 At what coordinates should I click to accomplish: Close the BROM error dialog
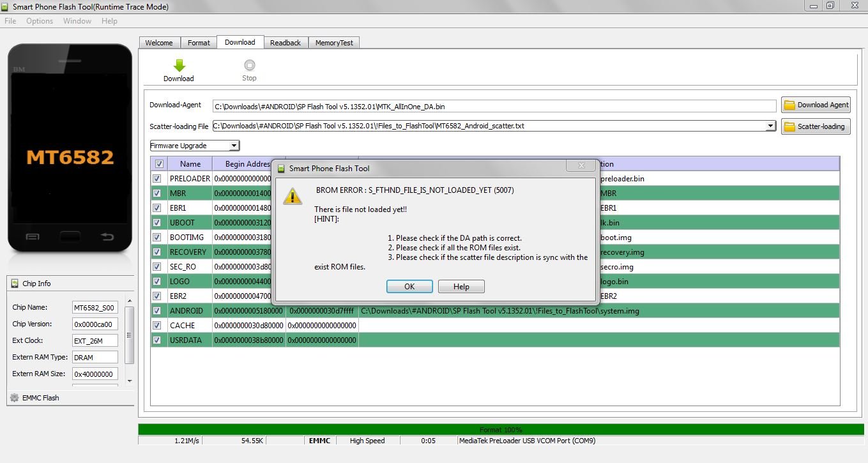pyautogui.click(x=581, y=165)
